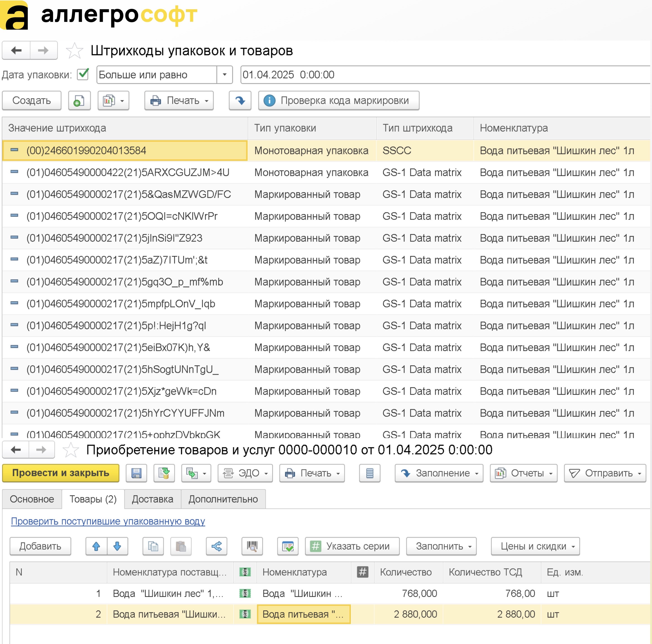Open the Основное tab
This screenshot has height=644, width=652.
32,499
